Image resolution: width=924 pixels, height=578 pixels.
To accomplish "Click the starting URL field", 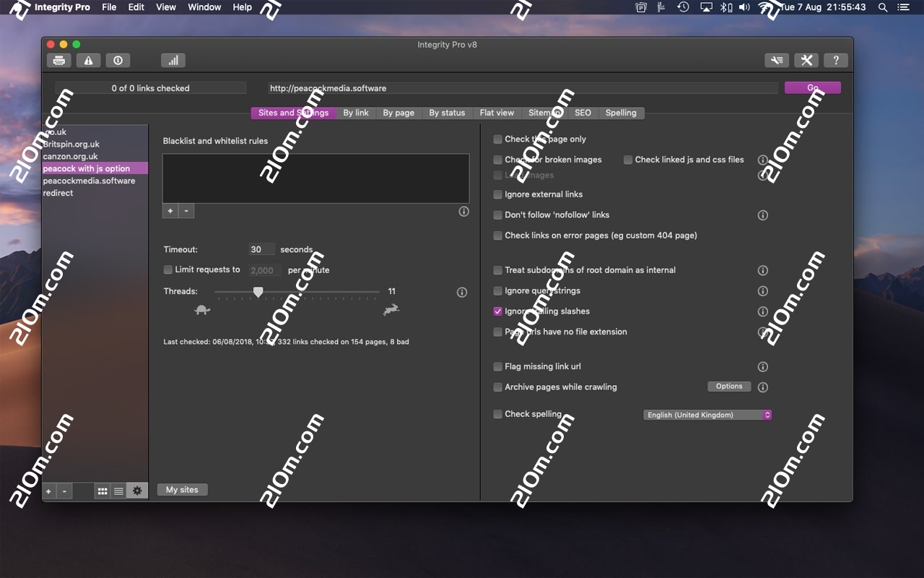I will [523, 88].
